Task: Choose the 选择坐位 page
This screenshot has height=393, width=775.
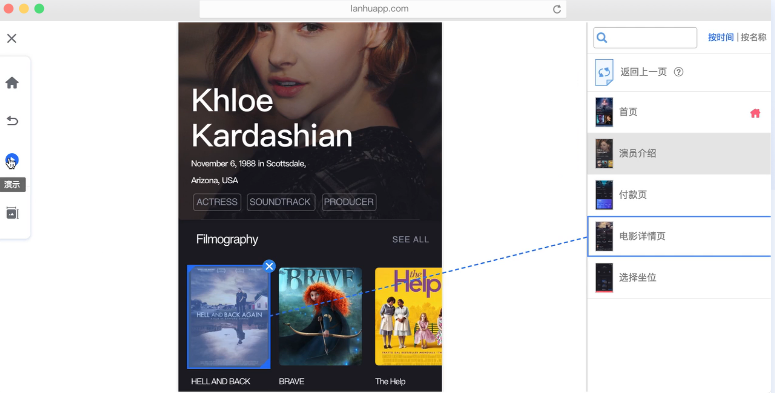Action: pyautogui.click(x=679, y=277)
